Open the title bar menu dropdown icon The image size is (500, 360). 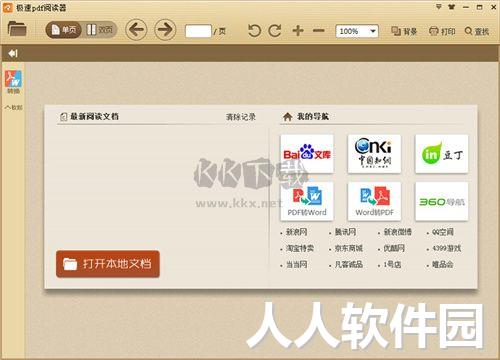439,7
